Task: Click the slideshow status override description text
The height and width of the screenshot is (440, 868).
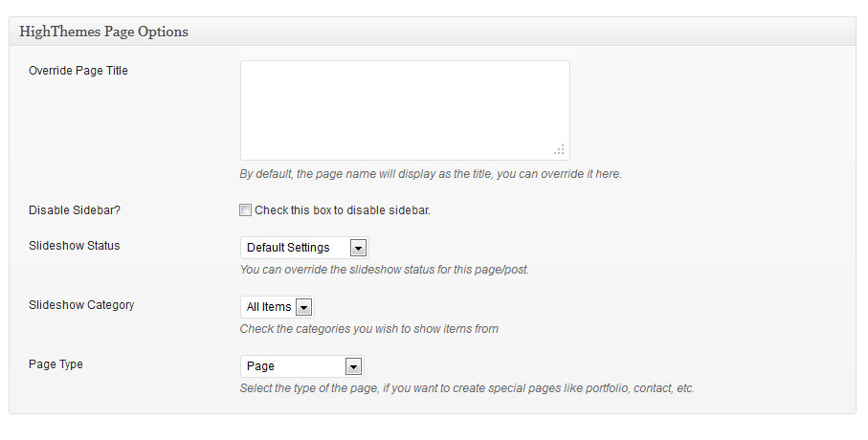Action: (384, 270)
